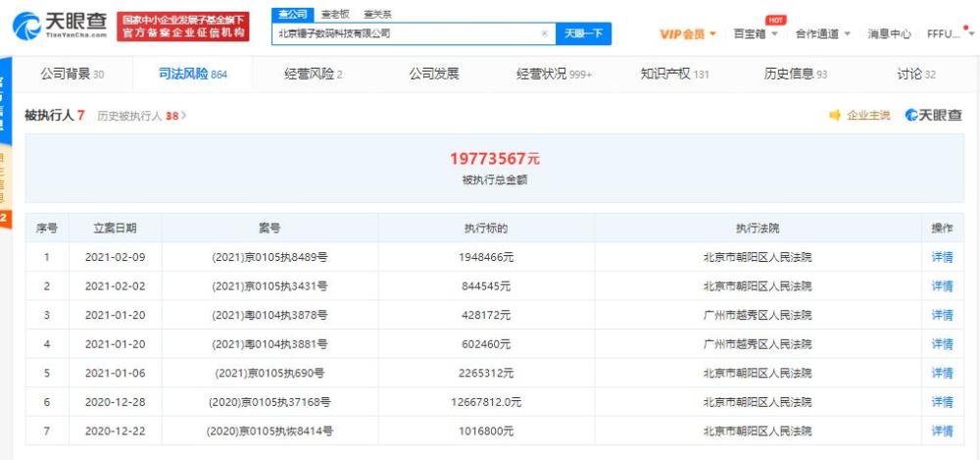Click the 天眼查 watermark logo at right
This screenshot has height=460, width=980.
(x=933, y=115)
